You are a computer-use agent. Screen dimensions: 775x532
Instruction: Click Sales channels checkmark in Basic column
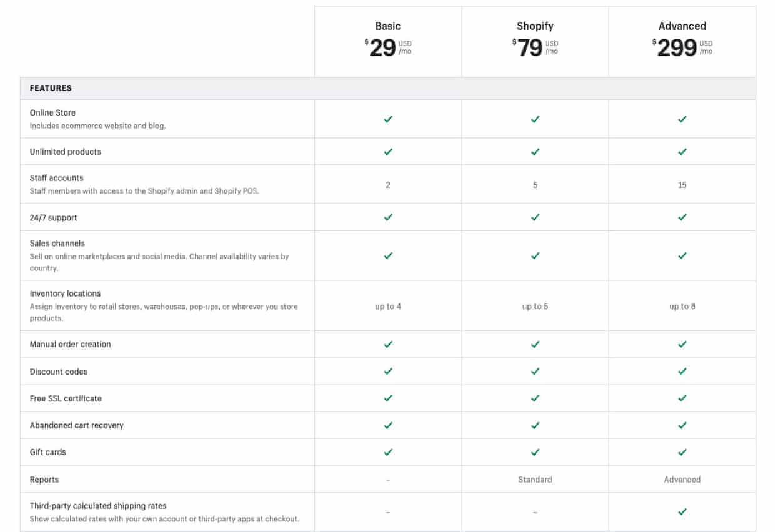pyautogui.click(x=388, y=255)
